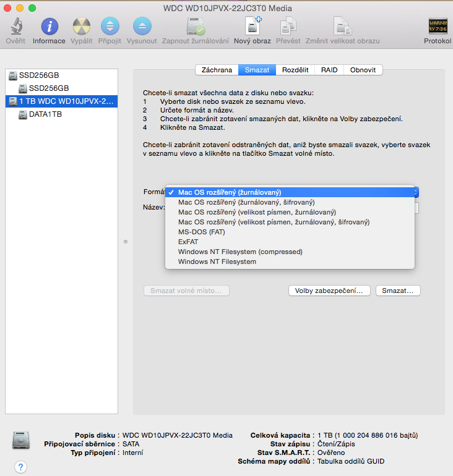Click the Nový obraz toolbar icon

pyautogui.click(x=254, y=27)
